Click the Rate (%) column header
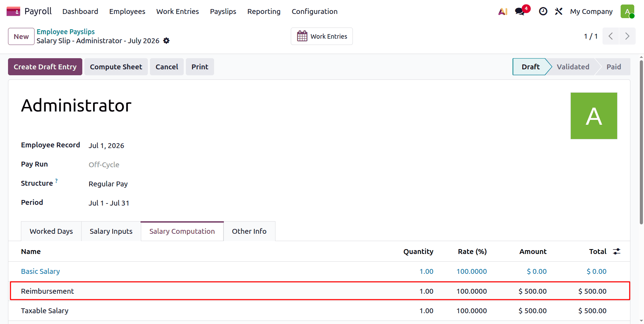 click(x=472, y=252)
